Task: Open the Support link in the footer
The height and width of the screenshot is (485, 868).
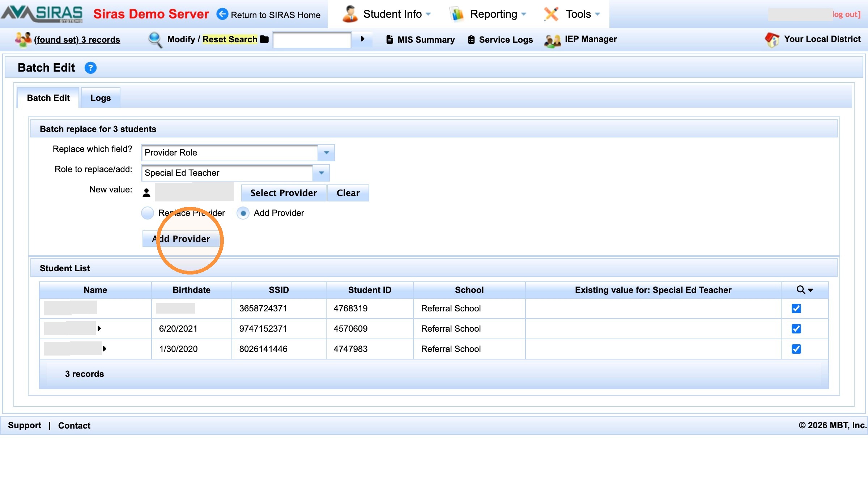Action: (x=25, y=425)
